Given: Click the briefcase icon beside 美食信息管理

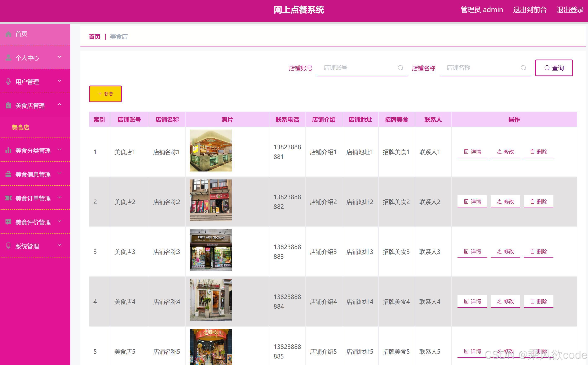Looking at the screenshot, I should [8, 174].
